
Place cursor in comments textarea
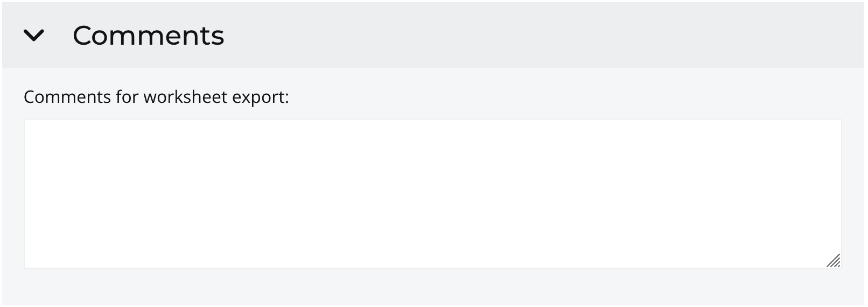click(x=432, y=193)
